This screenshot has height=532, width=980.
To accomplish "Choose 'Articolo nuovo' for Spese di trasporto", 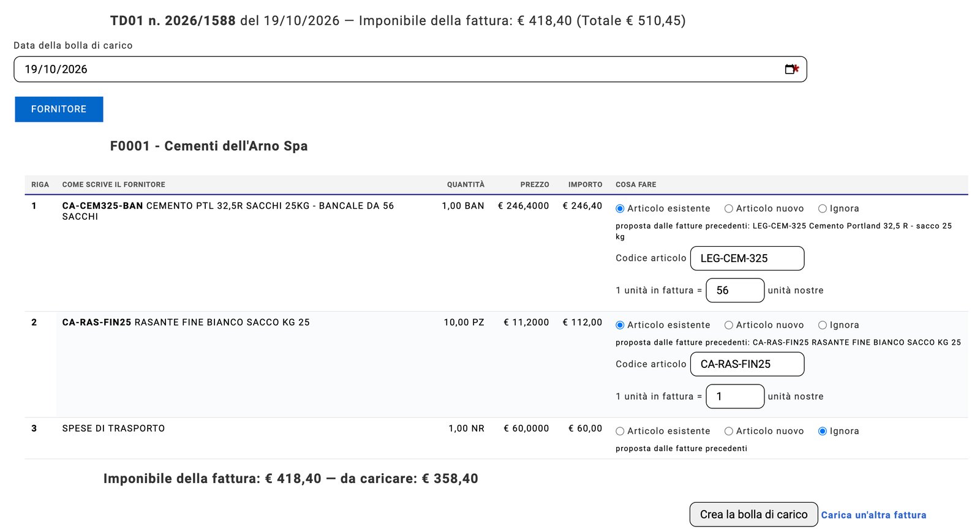I will [x=729, y=431].
